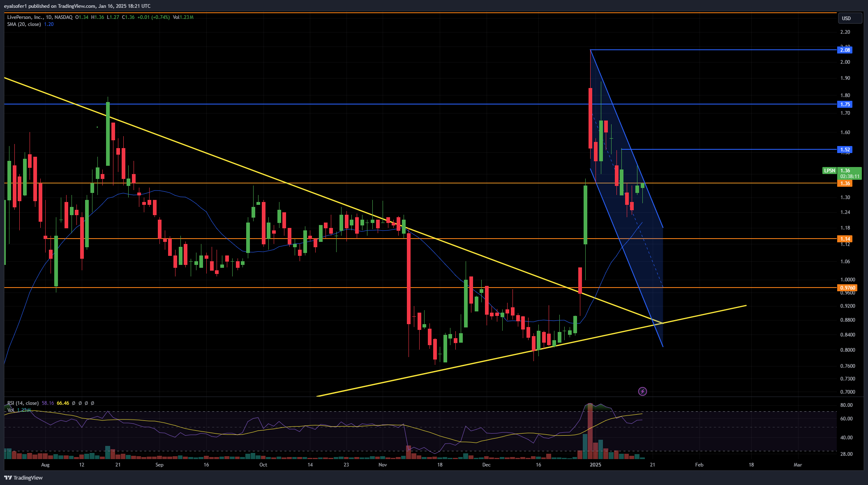The width and height of the screenshot is (868, 485).
Task: Click the orange 1.14 price label
Action: point(845,239)
